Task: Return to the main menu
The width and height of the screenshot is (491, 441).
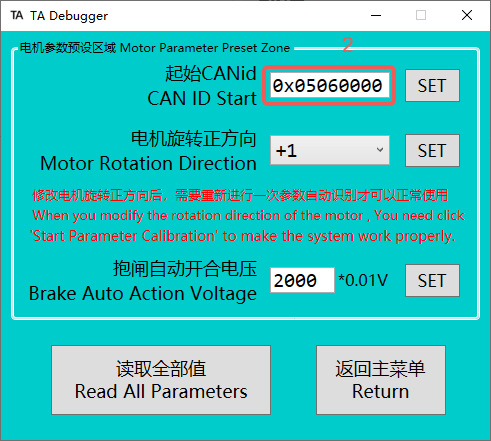Action: pyautogui.click(x=381, y=380)
